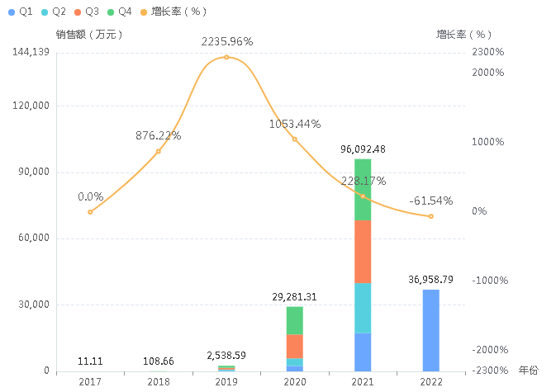Click the orange Q3 segment of 2020
Viewport: 556px width, 392px height.
(294, 346)
